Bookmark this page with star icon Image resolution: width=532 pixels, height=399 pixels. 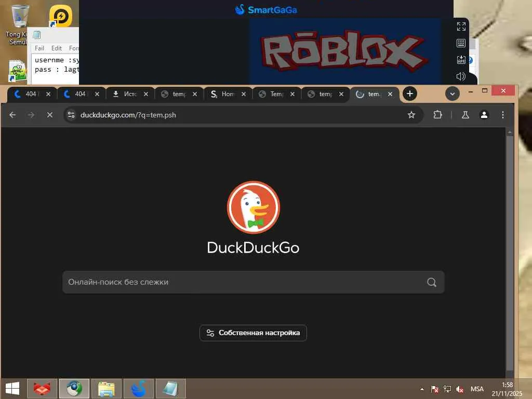(411, 115)
